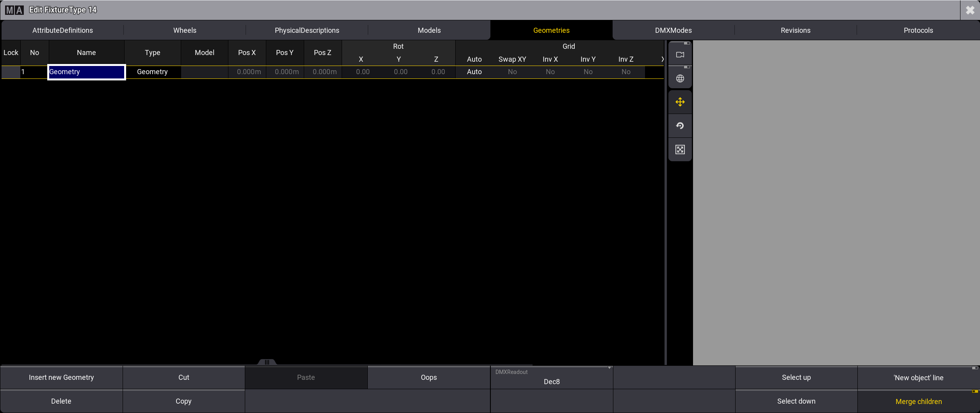
Task: Click the Select down button
Action: pos(796,401)
